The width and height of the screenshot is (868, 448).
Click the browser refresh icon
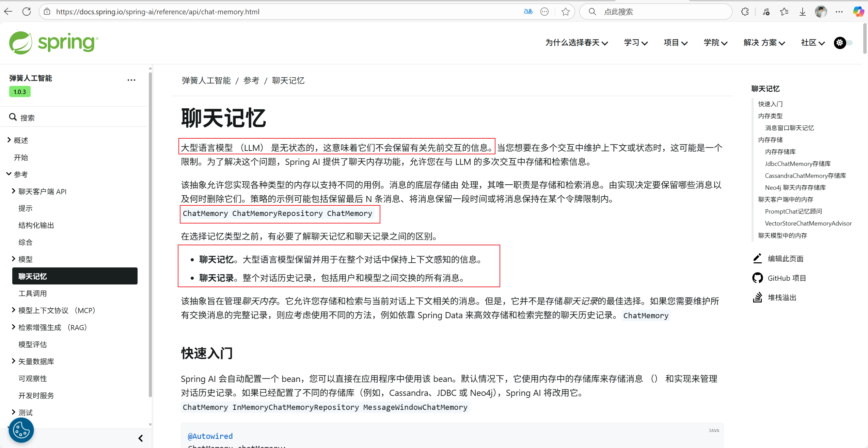point(27,12)
